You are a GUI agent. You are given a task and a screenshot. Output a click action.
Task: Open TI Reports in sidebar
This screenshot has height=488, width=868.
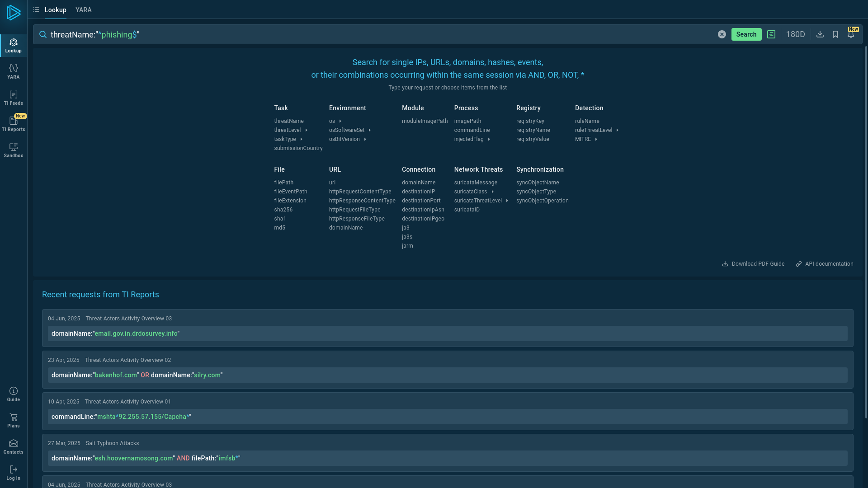click(x=14, y=124)
